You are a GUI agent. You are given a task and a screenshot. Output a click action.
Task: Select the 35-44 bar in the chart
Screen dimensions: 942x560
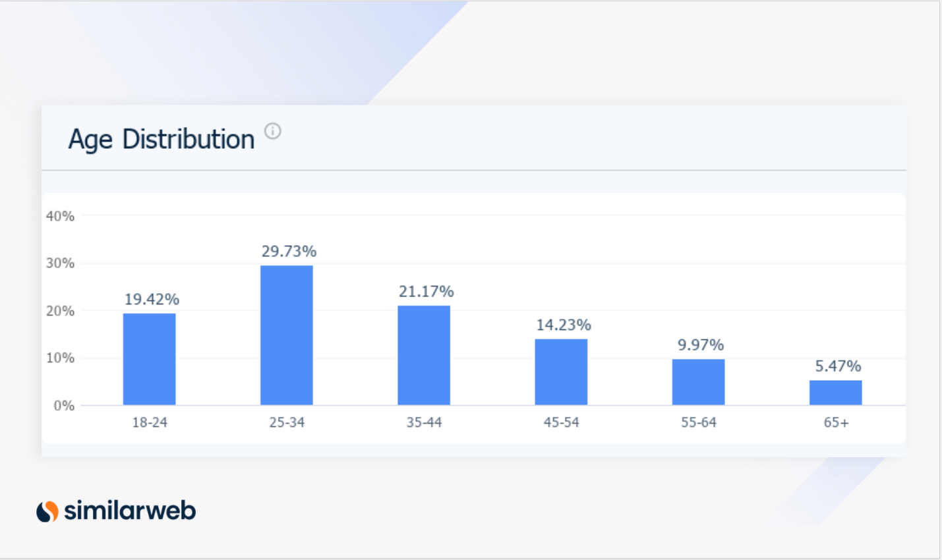pos(424,354)
